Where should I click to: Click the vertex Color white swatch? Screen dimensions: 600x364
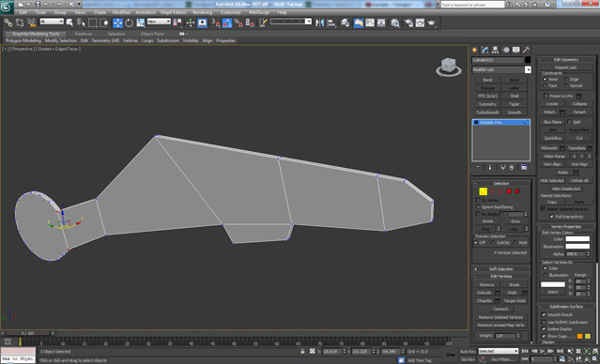click(577, 239)
